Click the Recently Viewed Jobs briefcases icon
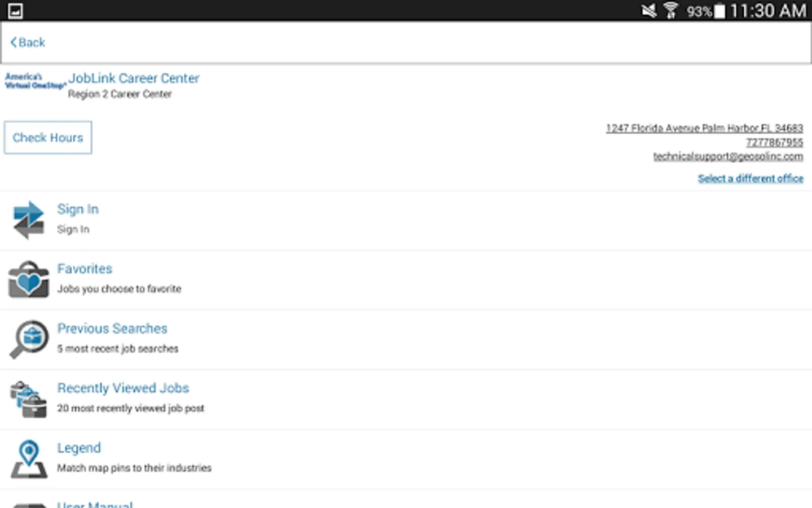 pyautogui.click(x=28, y=399)
